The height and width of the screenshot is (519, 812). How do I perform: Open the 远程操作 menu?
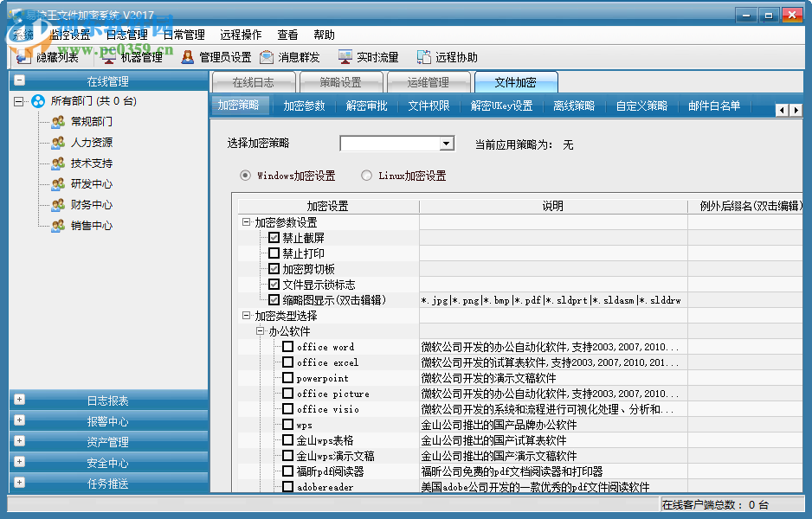(241, 35)
